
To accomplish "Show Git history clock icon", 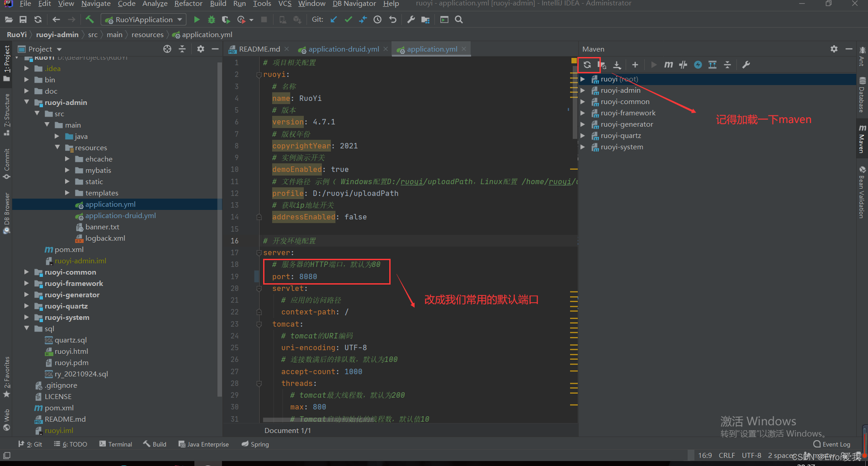I will [377, 19].
